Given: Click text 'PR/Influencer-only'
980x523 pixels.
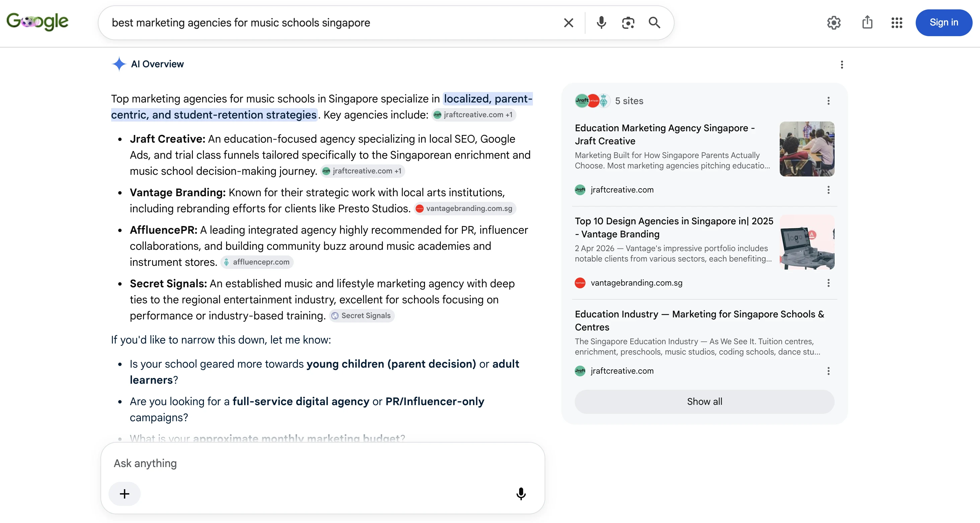Looking at the screenshot, I should [435, 402].
